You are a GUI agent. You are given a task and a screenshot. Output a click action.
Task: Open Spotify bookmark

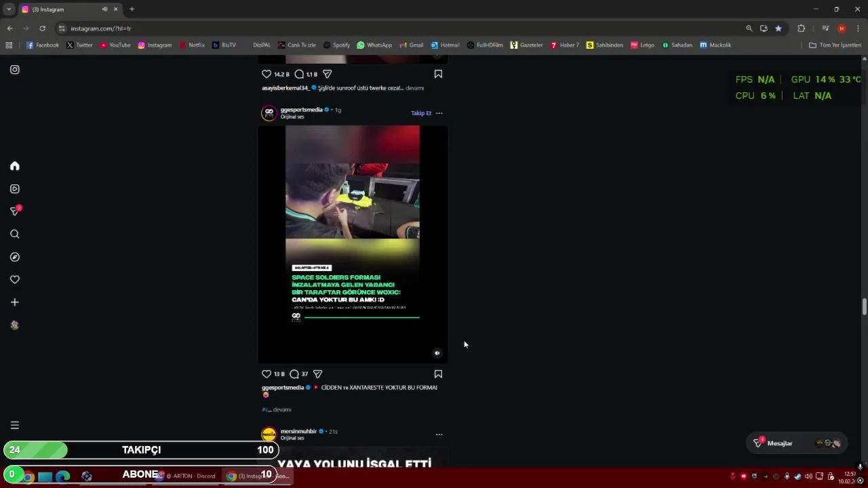point(336,45)
